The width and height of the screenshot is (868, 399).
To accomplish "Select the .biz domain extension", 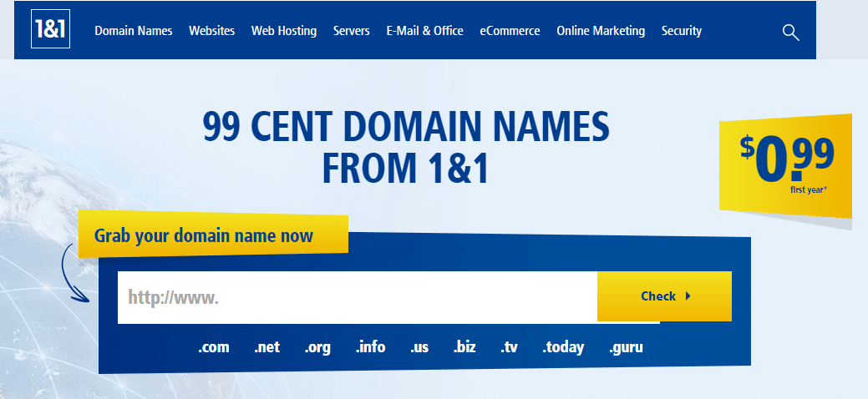I will pyautogui.click(x=464, y=347).
